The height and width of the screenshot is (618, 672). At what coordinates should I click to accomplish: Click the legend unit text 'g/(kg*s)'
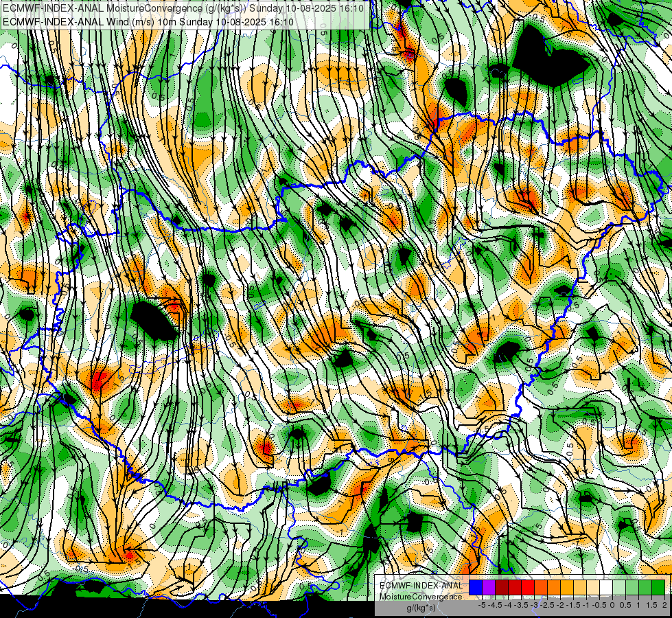(421, 608)
